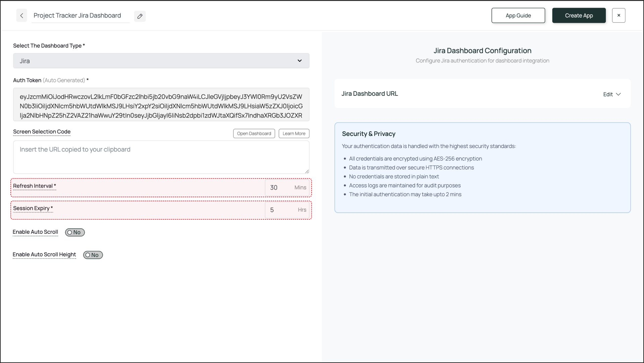Select the pencil icon to rename dashboard
The image size is (644, 363).
[140, 16]
